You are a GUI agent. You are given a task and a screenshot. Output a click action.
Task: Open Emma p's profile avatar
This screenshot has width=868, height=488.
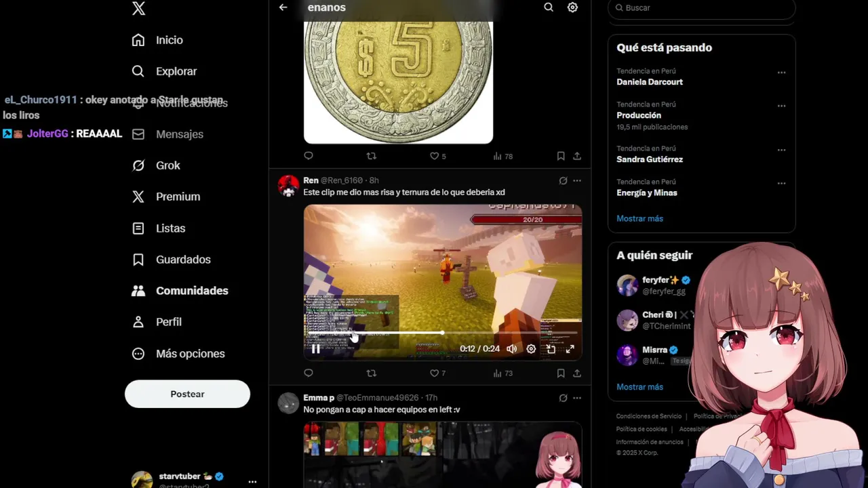(288, 403)
